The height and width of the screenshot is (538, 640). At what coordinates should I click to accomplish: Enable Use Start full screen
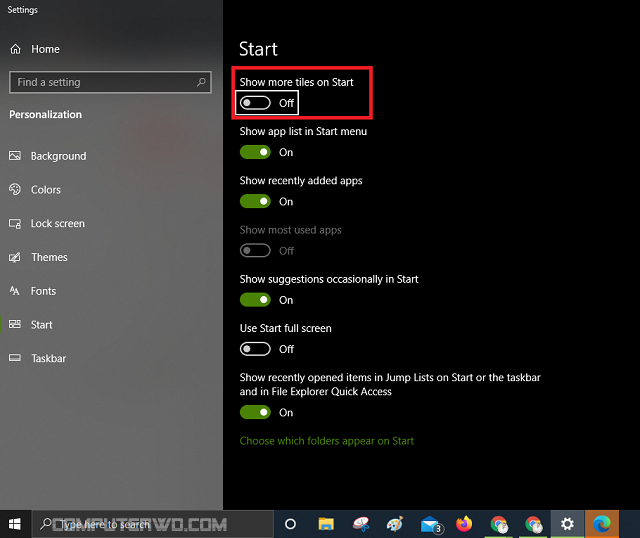255,349
